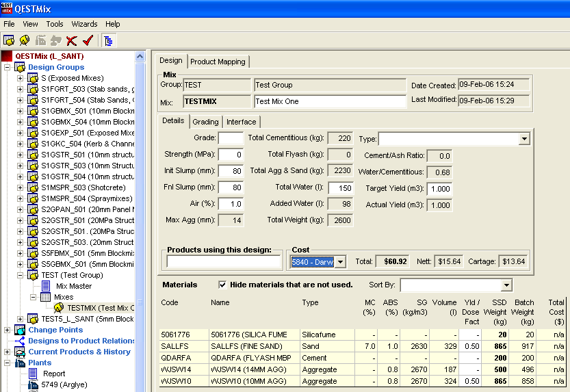Click the Plants factory icon
This screenshot has width=570, height=392.
pyautogui.click(x=18, y=363)
